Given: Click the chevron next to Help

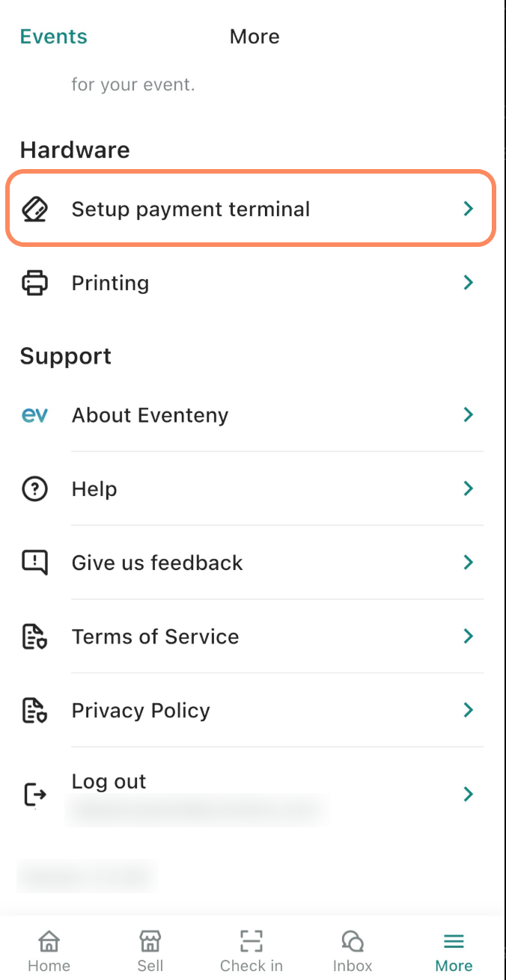Looking at the screenshot, I should 469,489.
